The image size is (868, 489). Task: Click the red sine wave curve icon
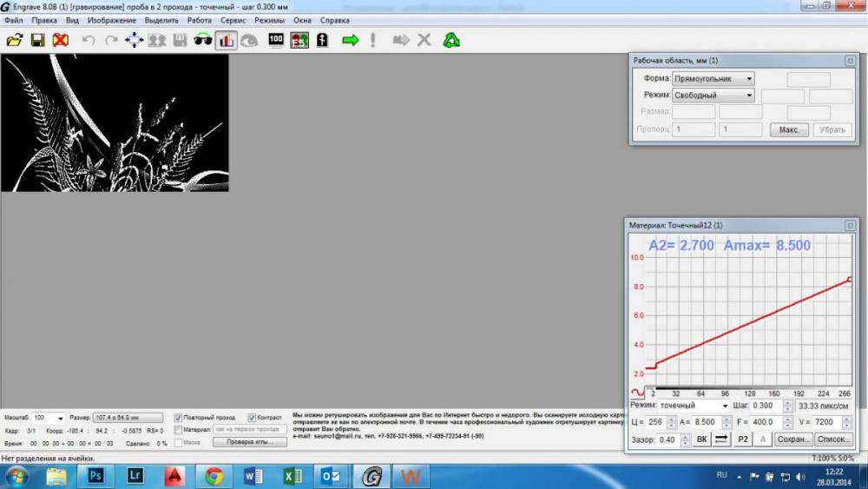638,393
